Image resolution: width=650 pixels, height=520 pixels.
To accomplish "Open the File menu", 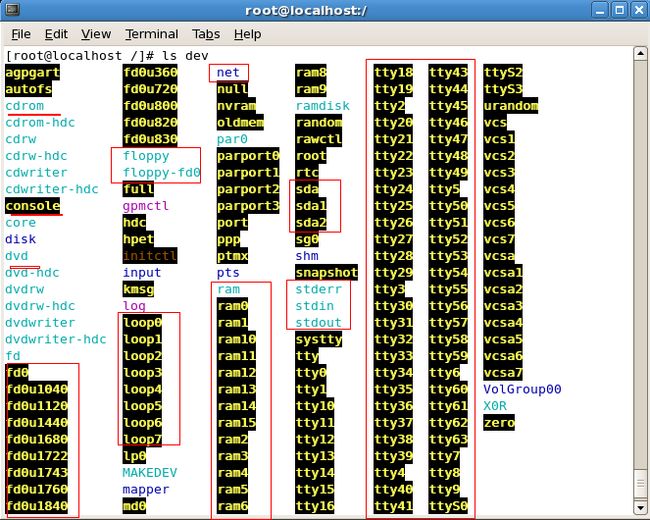I will [21, 34].
